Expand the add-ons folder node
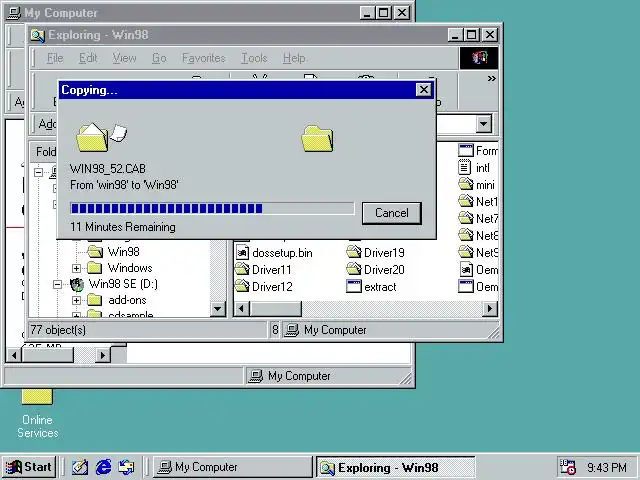The image size is (640, 480). (76, 301)
